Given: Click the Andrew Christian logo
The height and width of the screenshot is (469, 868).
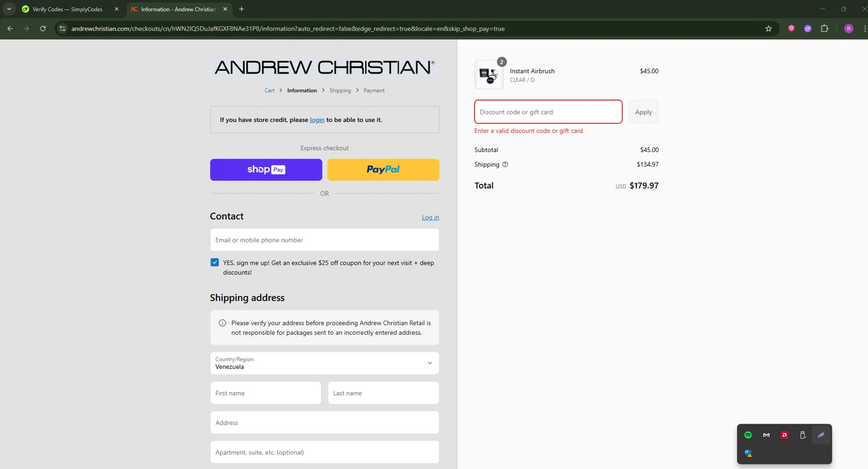Looking at the screenshot, I should click(x=325, y=67).
